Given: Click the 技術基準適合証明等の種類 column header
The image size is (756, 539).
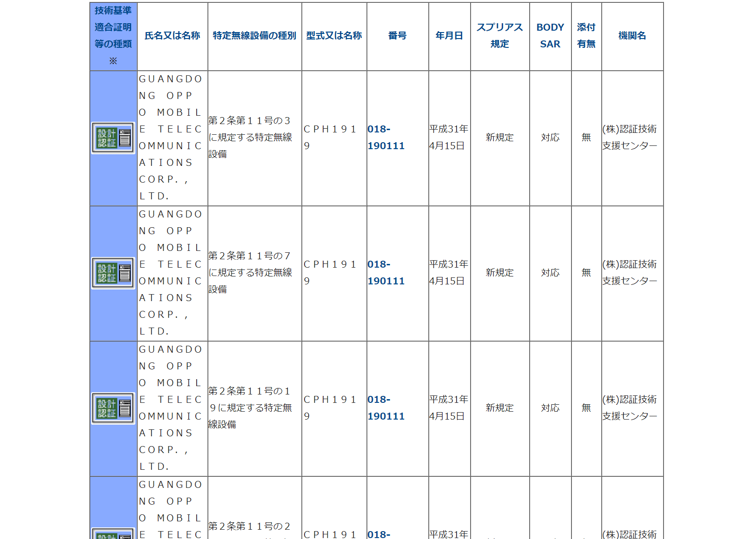Looking at the screenshot, I should [x=113, y=36].
